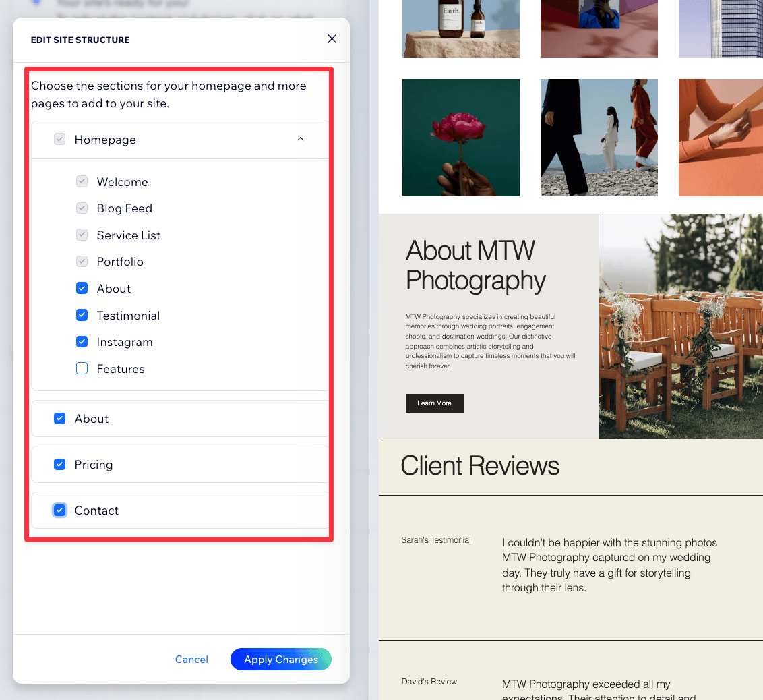763x700 pixels.
Task: Click the Cancel link
Action: [x=191, y=660]
